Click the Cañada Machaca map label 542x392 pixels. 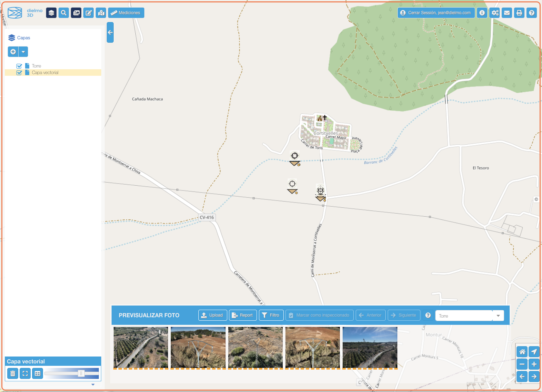coord(147,99)
